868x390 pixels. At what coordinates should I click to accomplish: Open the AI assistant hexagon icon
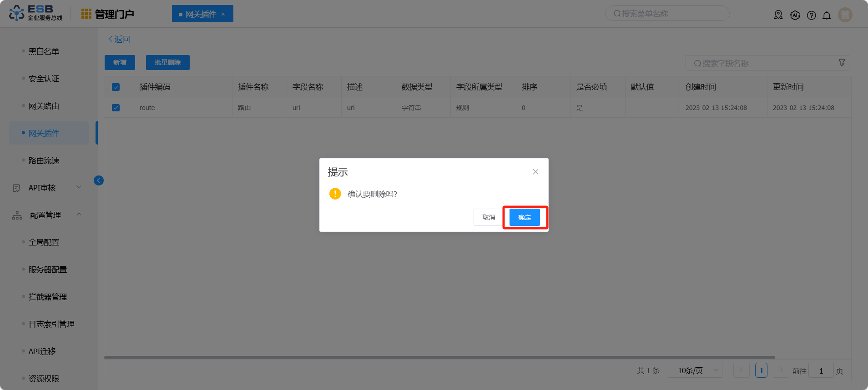pos(795,15)
